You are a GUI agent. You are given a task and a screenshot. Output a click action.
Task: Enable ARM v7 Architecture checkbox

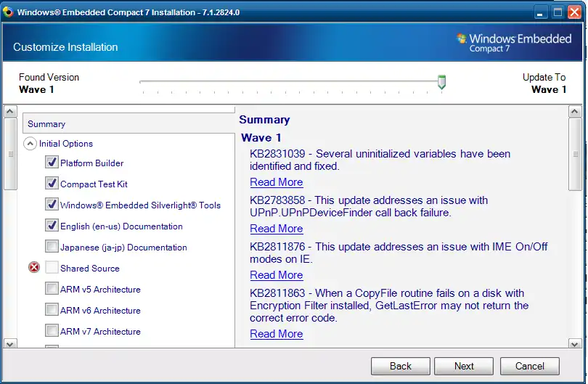(x=52, y=331)
